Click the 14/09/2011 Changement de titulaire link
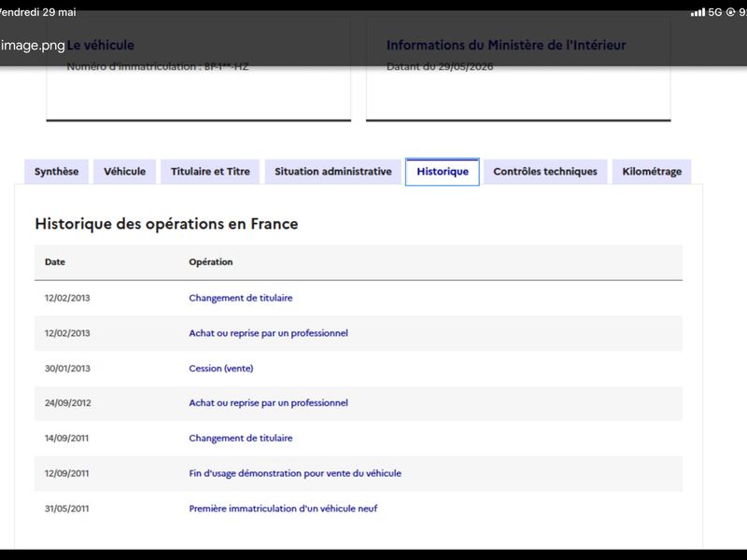The image size is (747, 560). (241, 438)
